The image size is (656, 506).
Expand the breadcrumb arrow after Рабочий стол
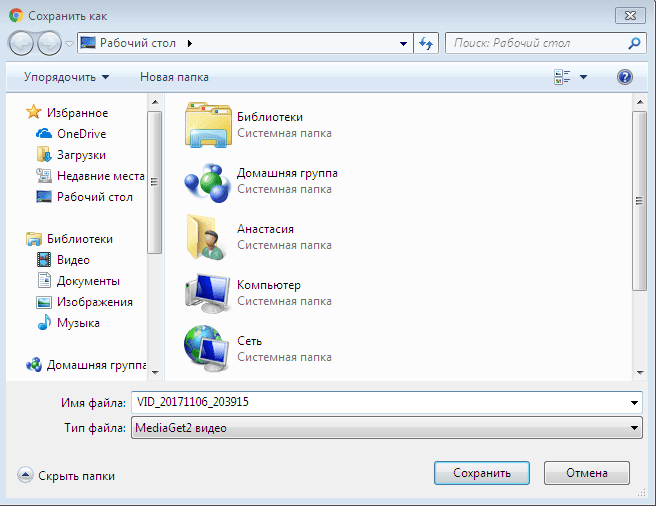tap(190, 43)
